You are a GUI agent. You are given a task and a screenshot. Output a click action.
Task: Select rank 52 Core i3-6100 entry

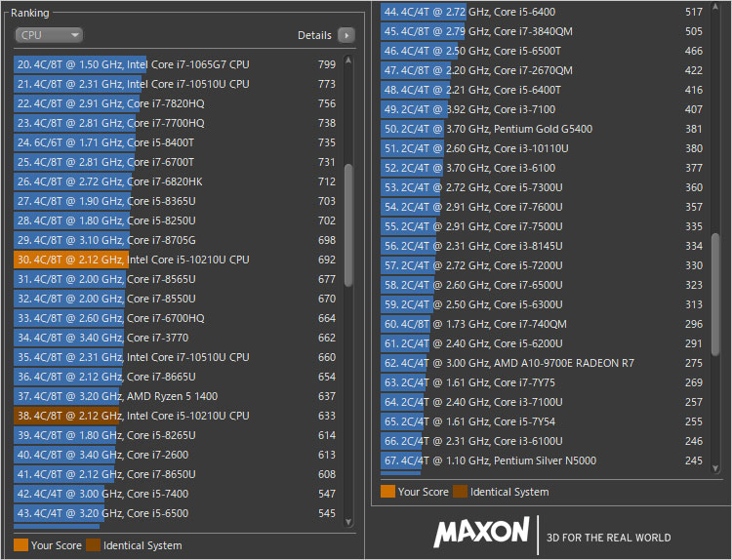[x=543, y=168]
